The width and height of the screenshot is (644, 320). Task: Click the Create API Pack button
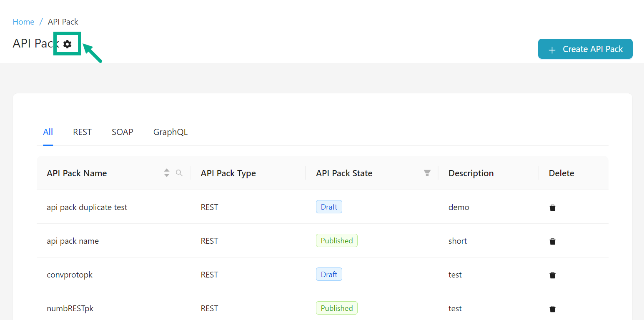pyautogui.click(x=585, y=49)
